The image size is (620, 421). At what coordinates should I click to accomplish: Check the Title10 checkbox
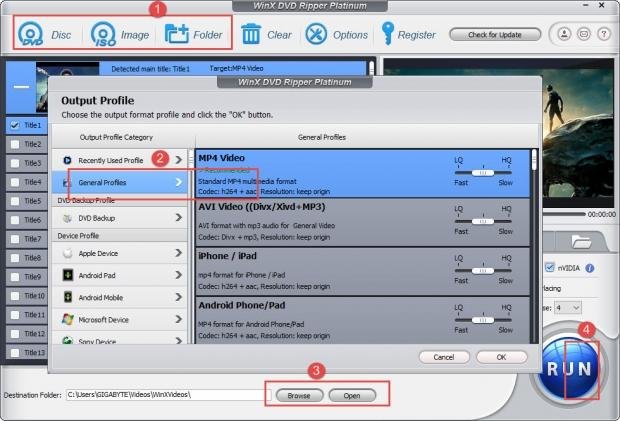pyautogui.click(x=15, y=296)
